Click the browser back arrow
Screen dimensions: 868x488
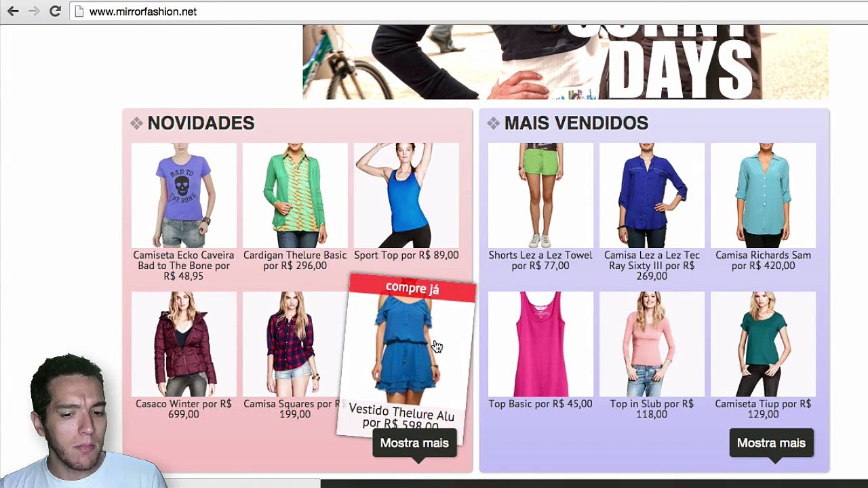click(x=13, y=12)
